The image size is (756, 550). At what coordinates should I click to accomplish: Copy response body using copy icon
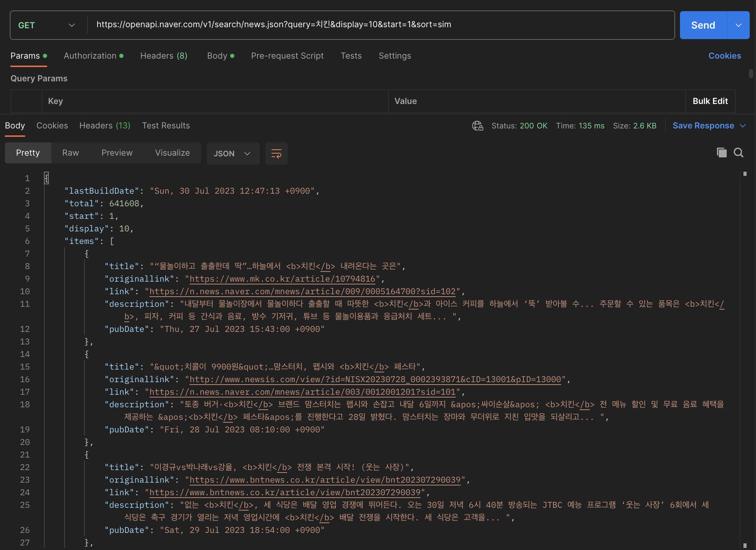tap(721, 153)
